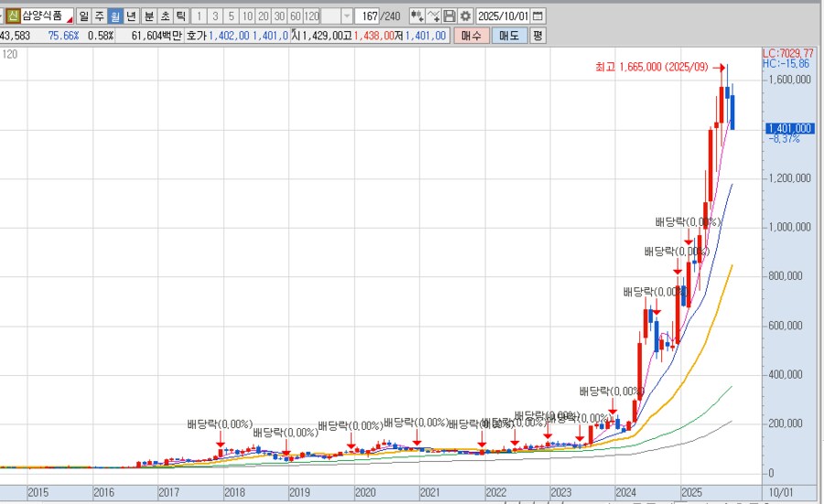The height and width of the screenshot is (504, 824).
Task: Open the calendar date picker icon
Action: pyautogui.click(x=537, y=16)
